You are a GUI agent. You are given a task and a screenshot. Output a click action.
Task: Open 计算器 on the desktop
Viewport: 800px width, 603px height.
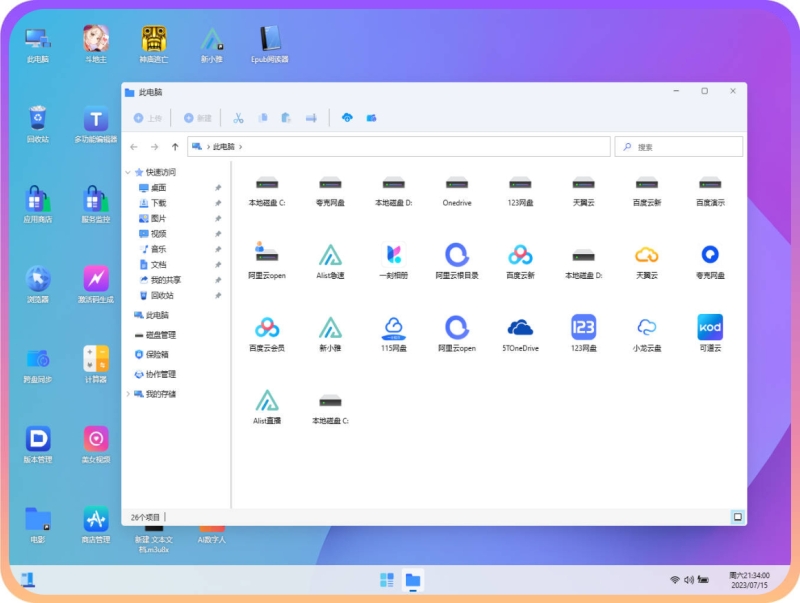pos(96,365)
